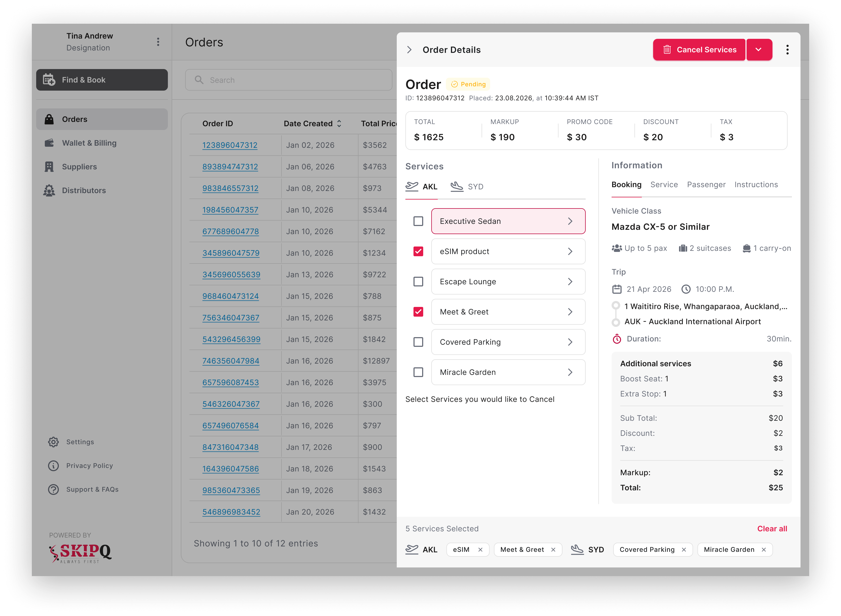Click the Orders search field
The width and height of the screenshot is (841, 616).
point(289,80)
